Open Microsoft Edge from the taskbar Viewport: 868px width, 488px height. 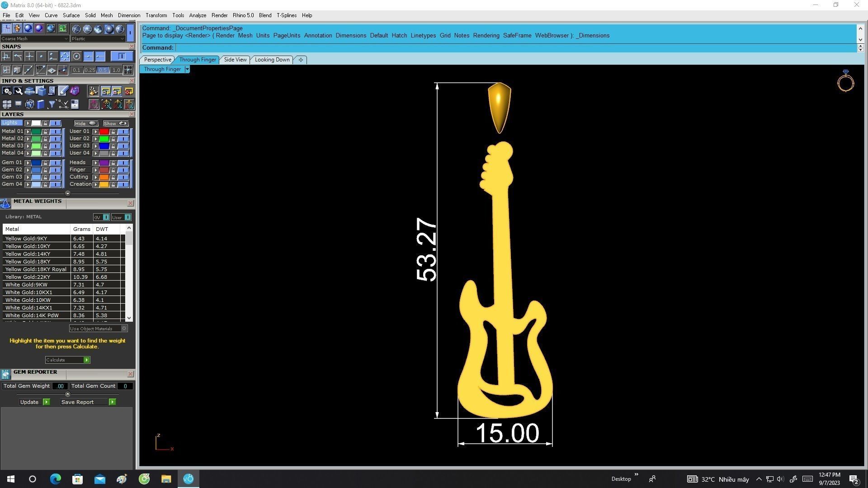coord(55,479)
